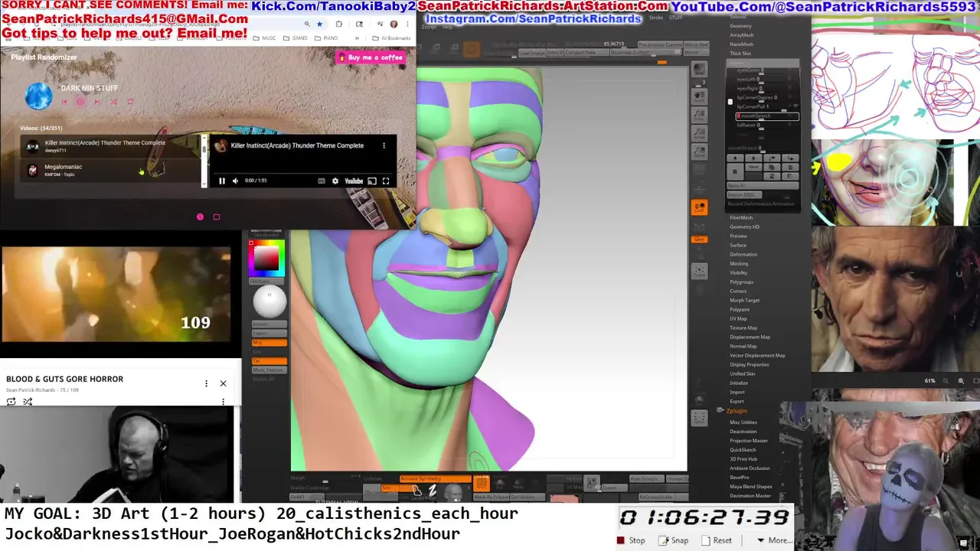This screenshot has height=551, width=980.
Task: Click the browser bookmark star icon
Action: tap(319, 24)
